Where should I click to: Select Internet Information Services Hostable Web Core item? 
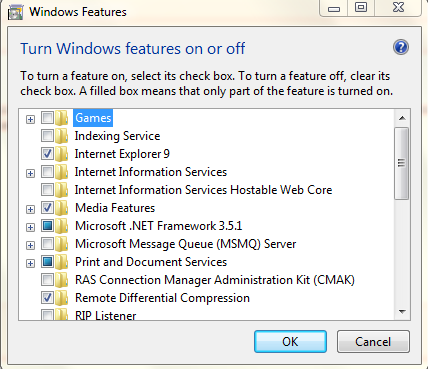pos(203,190)
